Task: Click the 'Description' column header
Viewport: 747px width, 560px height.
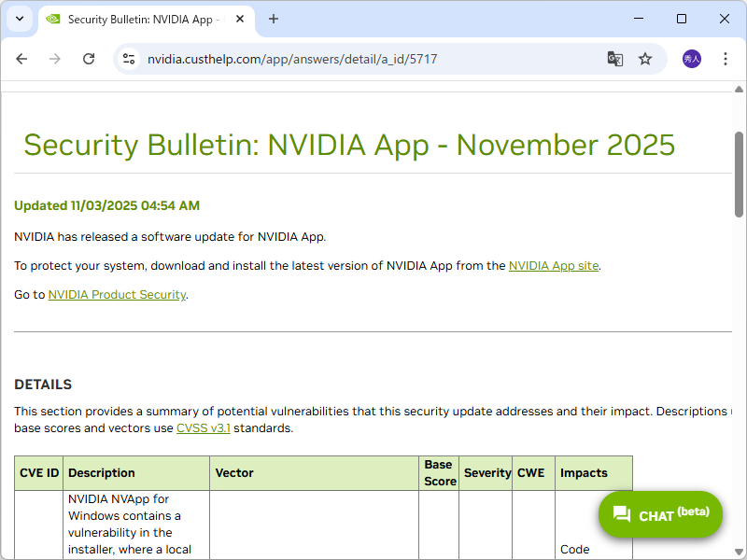Action: pyautogui.click(x=136, y=473)
